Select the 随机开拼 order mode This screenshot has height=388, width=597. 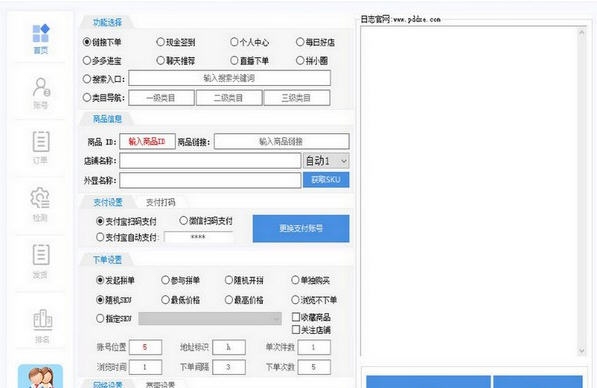(x=244, y=281)
